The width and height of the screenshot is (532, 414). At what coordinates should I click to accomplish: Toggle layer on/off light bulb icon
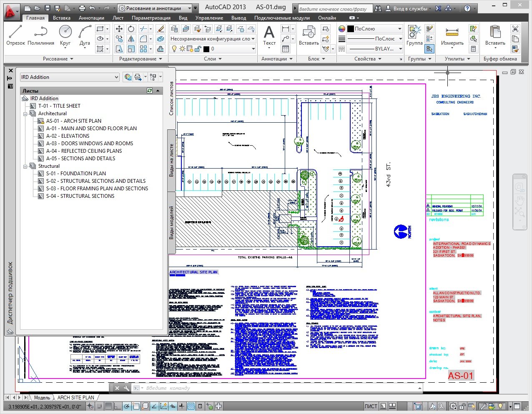tap(174, 49)
